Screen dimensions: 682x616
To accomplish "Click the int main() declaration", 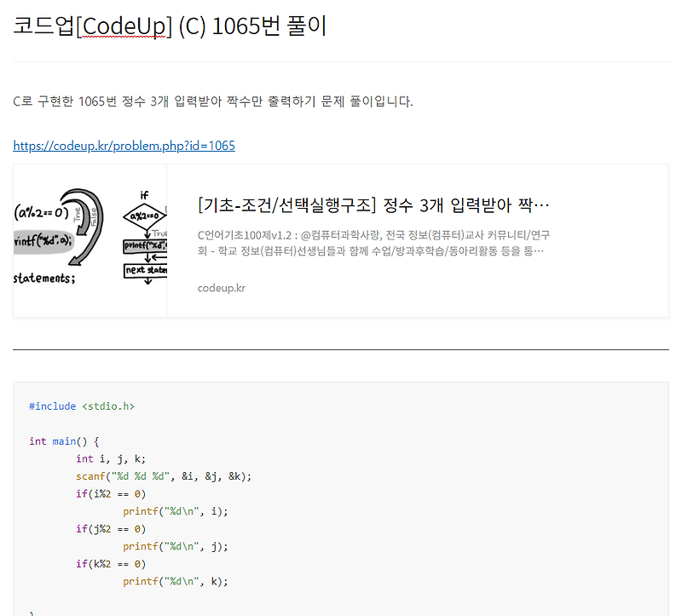I will (64, 440).
